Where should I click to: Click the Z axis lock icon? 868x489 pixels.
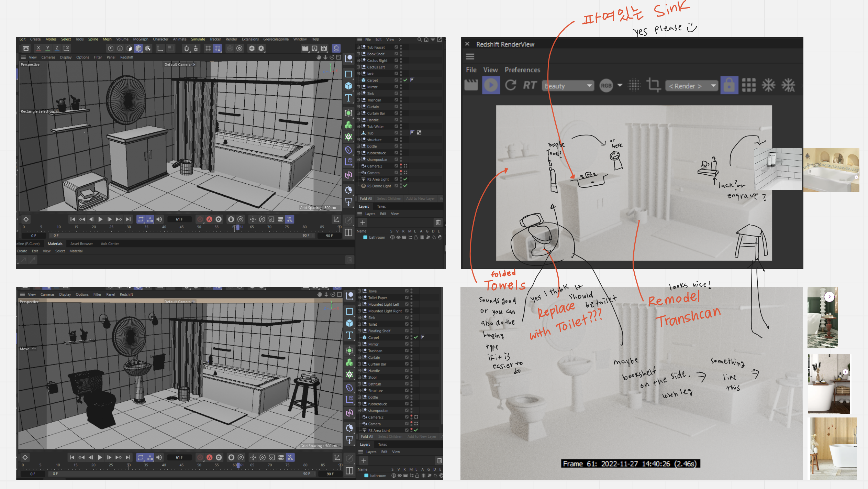57,48
